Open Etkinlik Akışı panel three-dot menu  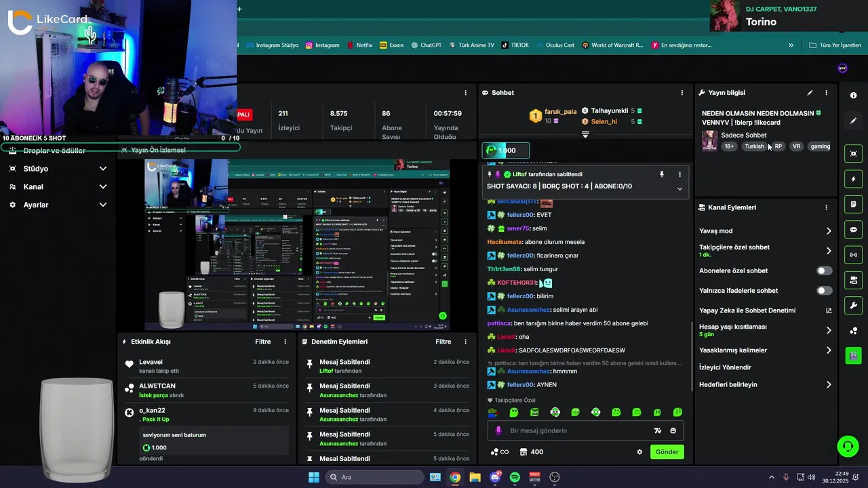(285, 342)
